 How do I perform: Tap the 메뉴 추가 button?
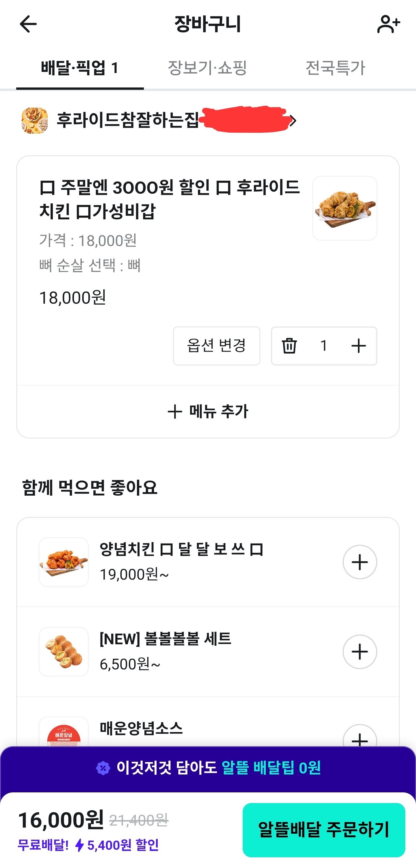208,411
